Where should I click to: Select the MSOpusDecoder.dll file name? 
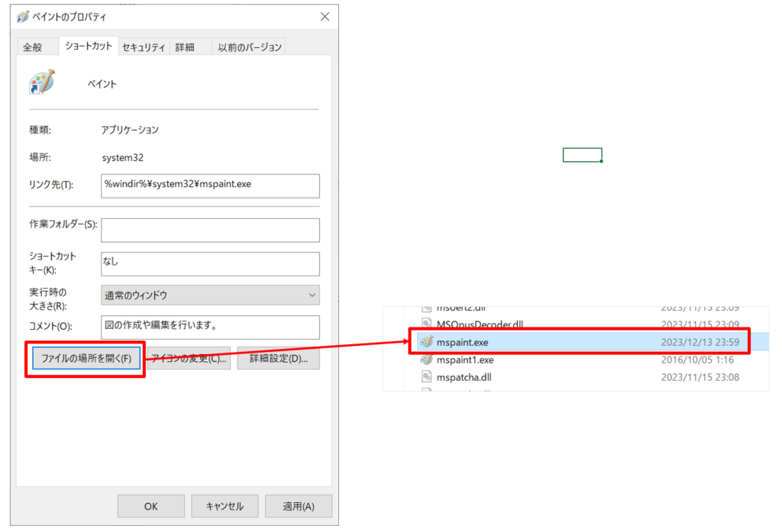tap(480, 324)
